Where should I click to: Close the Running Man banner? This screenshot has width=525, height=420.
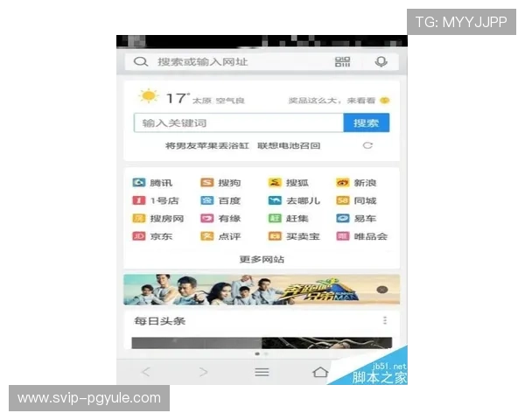(x=382, y=290)
